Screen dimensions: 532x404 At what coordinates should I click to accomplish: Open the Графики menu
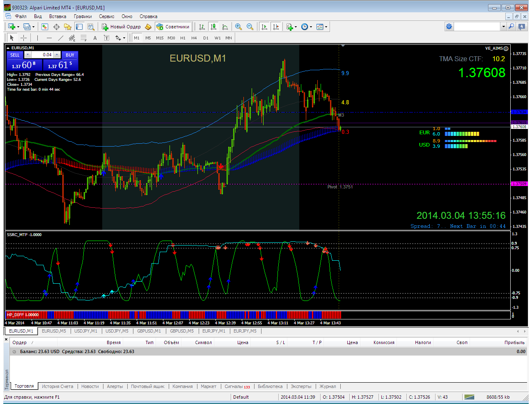[83, 16]
